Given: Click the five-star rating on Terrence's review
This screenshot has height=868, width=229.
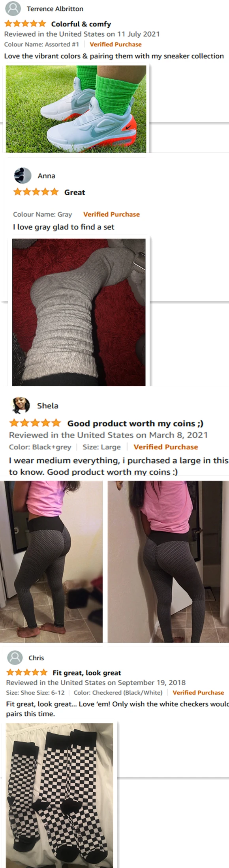Looking at the screenshot, I should [x=25, y=24].
